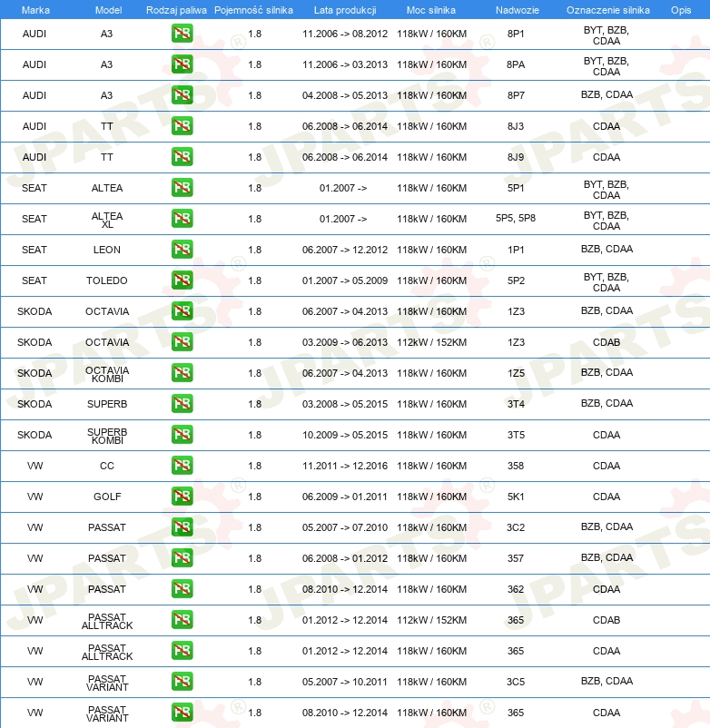Click the Oznaczenie silnika column header
The height and width of the screenshot is (728, 710).
pyautogui.click(x=607, y=10)
